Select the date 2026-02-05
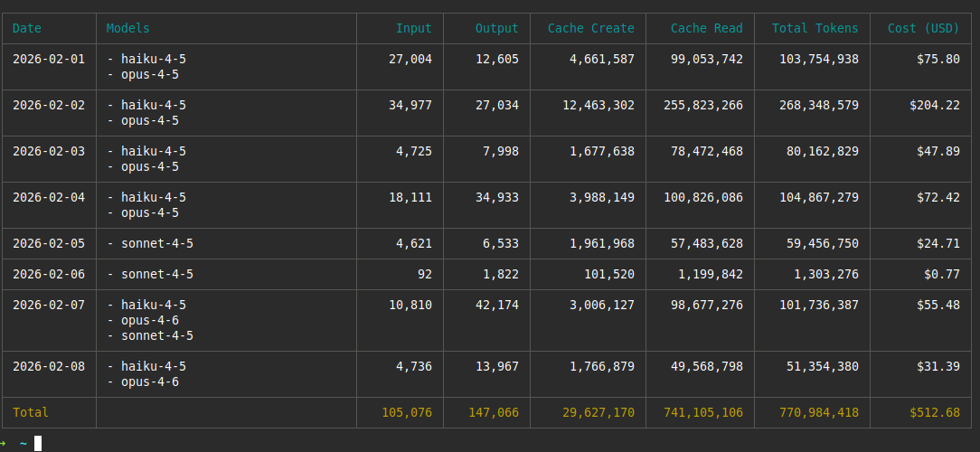 click(49, 243)
